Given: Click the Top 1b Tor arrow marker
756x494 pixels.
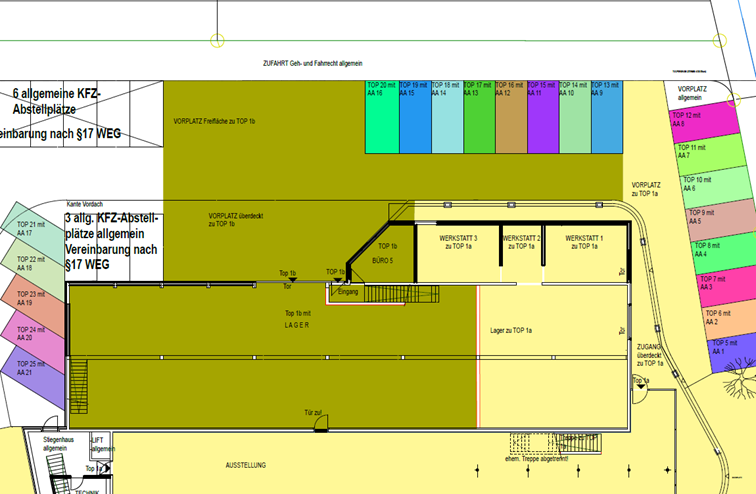Looking at the screenshot, I should (x=292, y=282).
